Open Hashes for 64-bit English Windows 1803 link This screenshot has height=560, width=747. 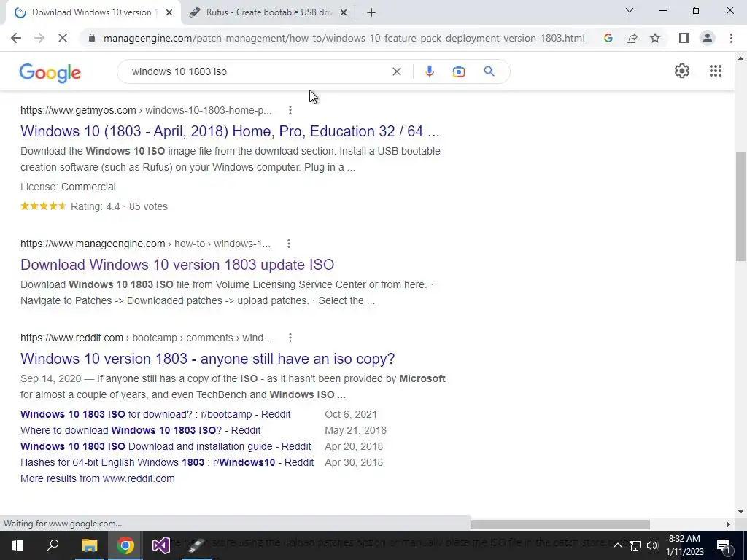[x=167, y=462]
